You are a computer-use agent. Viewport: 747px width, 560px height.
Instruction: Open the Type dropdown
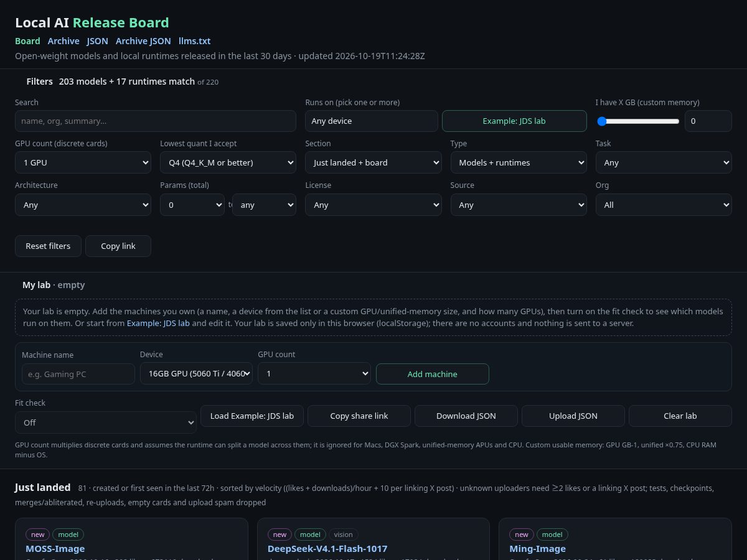519,162
